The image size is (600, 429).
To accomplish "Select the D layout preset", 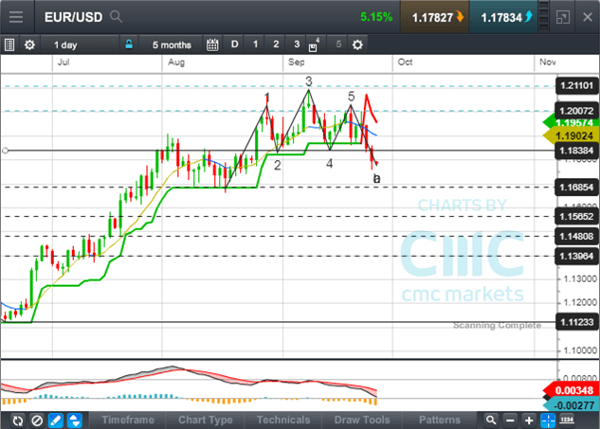I will pyautogui.click(x=235, y=45).
